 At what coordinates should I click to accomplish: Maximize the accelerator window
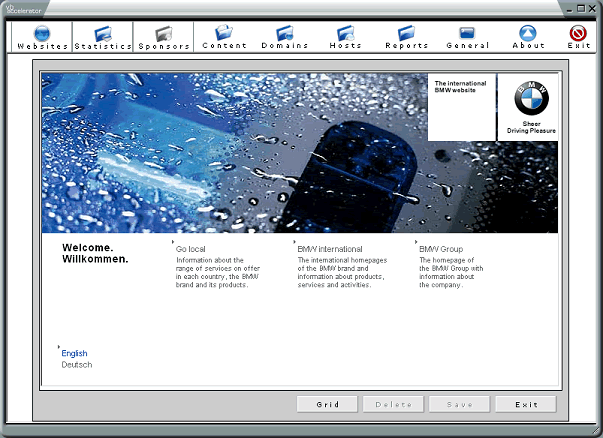[581, 8]
